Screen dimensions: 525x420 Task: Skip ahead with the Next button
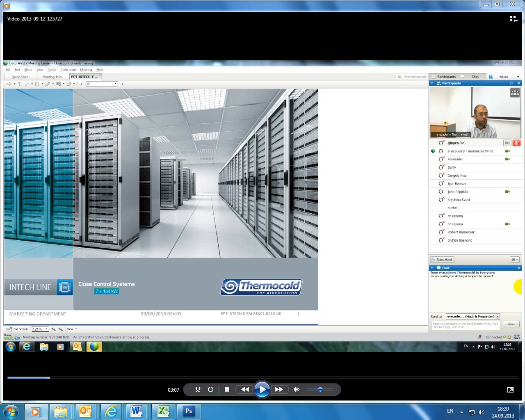point(279,390)
